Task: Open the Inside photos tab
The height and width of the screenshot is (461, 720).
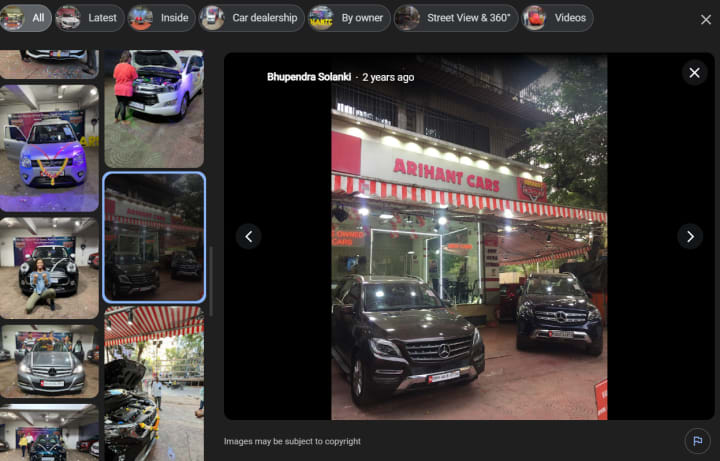Action: pos(162,18)
